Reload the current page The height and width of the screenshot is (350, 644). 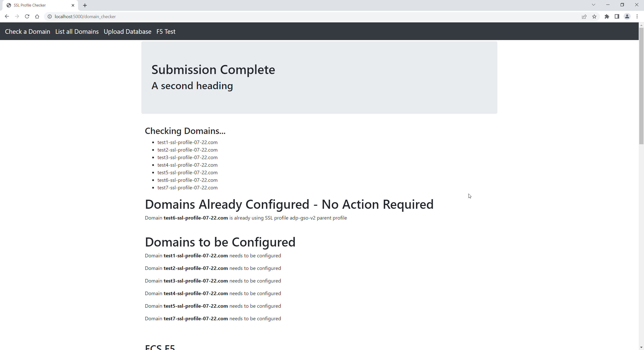(27, 16)
